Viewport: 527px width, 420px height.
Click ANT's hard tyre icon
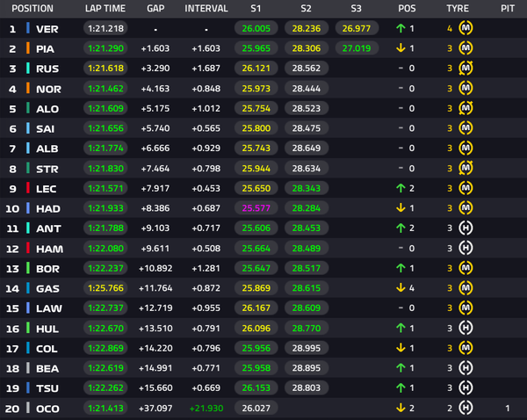point(466,228)
